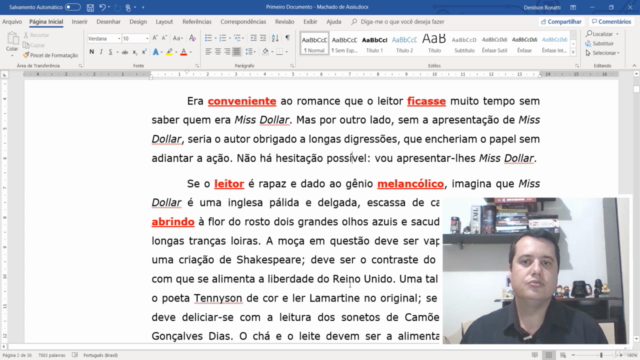Open the Selecionar dropdown

602,53
